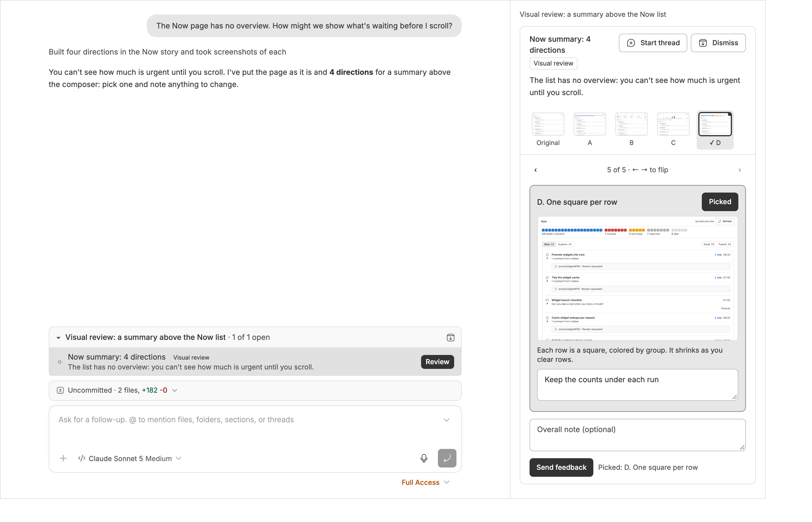This screenshot has height=522, width=812.
Task: Click the Uncommitted diff icon
Action: 60,390
